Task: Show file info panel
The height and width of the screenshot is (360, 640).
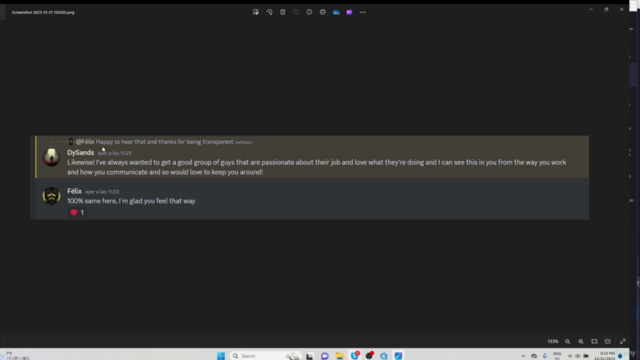Action: [309, 12]
